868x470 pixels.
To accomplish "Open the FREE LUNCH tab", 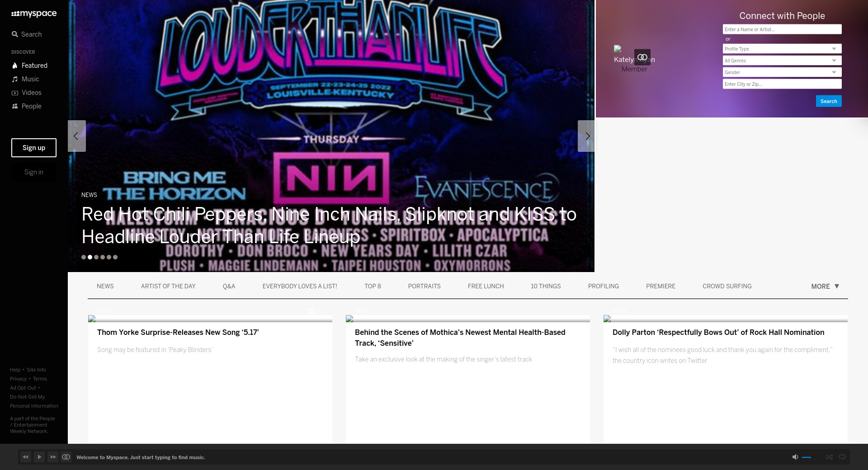I will [486, 287].
